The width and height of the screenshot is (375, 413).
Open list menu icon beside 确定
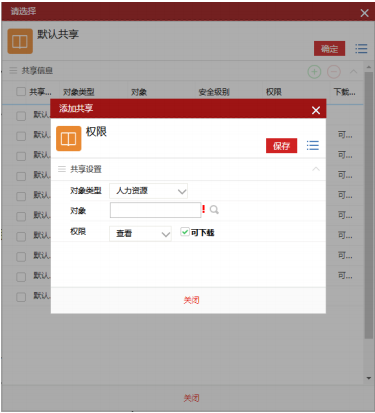[361, 49]
